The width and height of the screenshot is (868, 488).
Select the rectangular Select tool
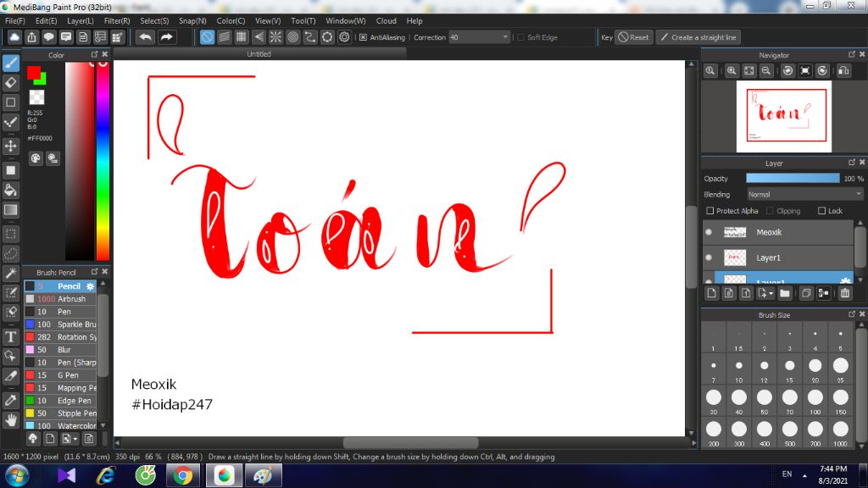point(10,234)
